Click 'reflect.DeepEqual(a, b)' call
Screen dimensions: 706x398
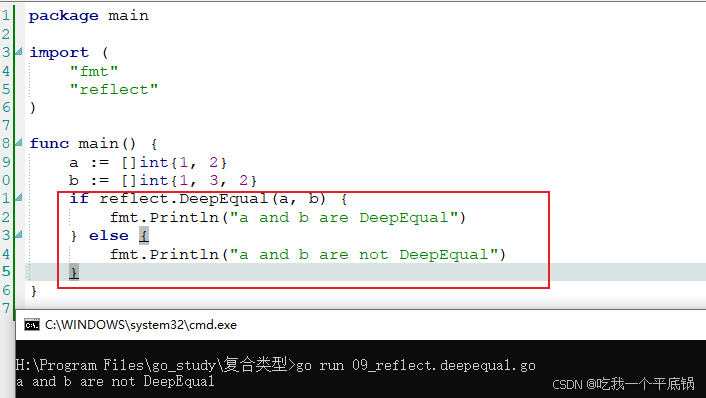213,199
